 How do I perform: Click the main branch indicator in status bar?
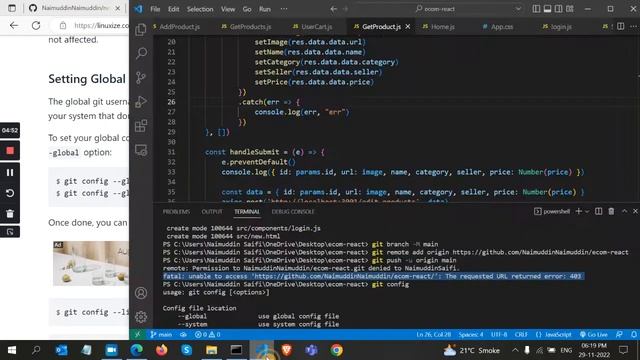pos(161,334)
